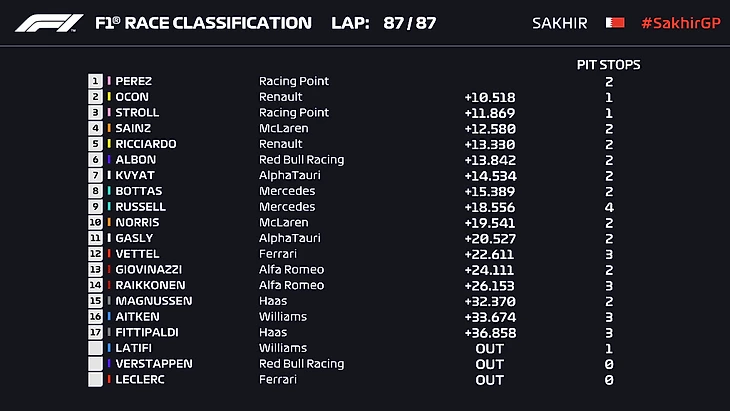Click position box number 4 beside Sainz

pos(96,128)
